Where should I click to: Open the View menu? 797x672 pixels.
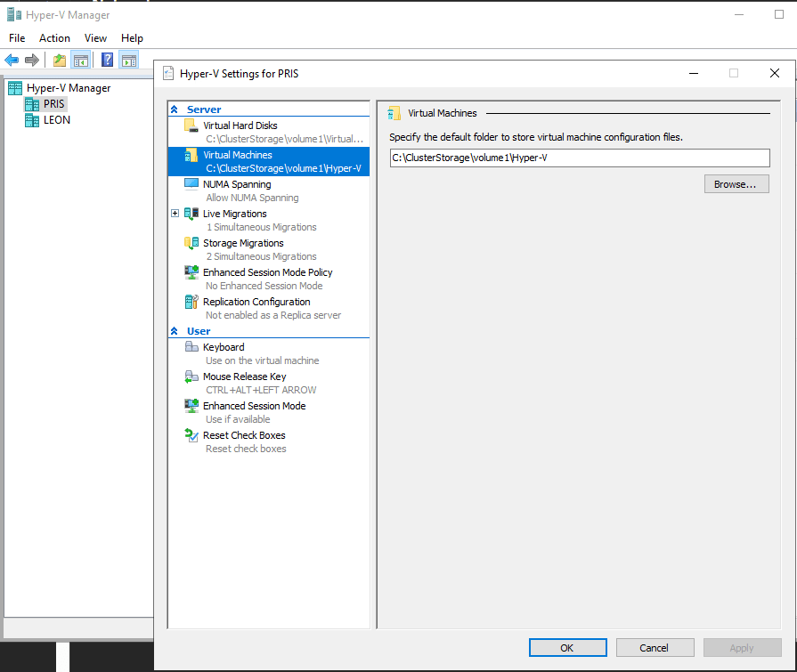pos(95,38)
